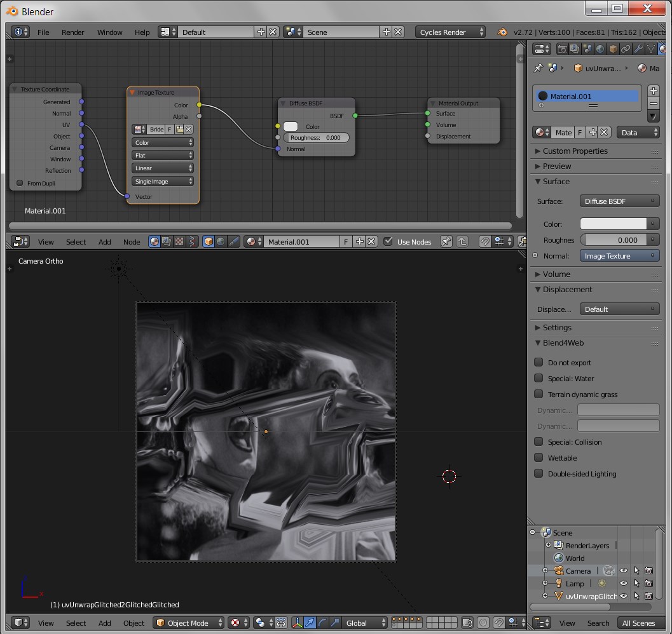Click the go to parent node tree icon
The width and height of the screenshot is (672, 634).
(462, 241)
